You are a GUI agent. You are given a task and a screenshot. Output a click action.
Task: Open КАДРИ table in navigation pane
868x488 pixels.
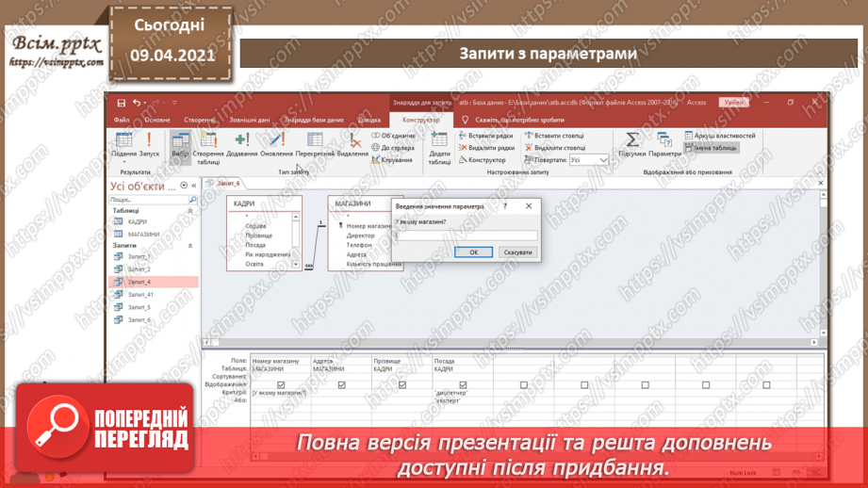pos(138,222)
